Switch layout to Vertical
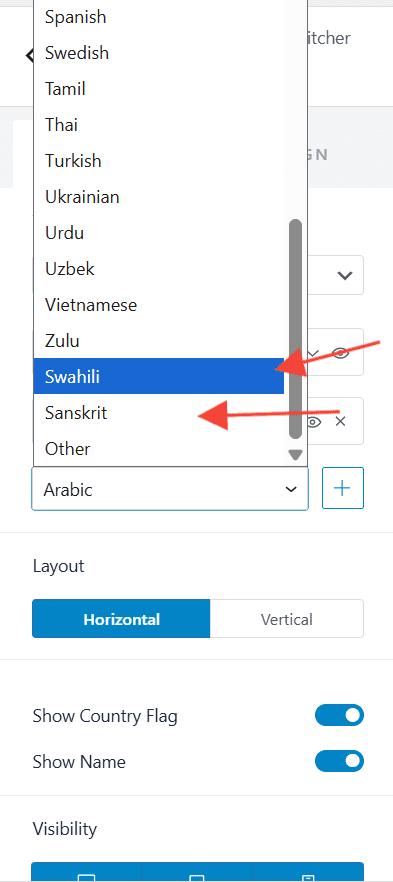The image size is (393, 882). point(287,619)
